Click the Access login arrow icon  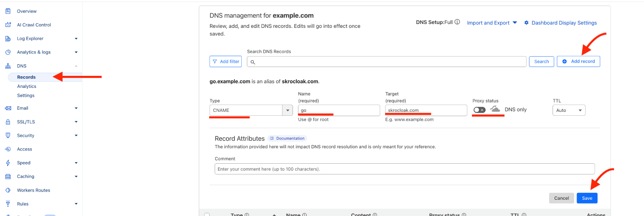click(8, 149)
